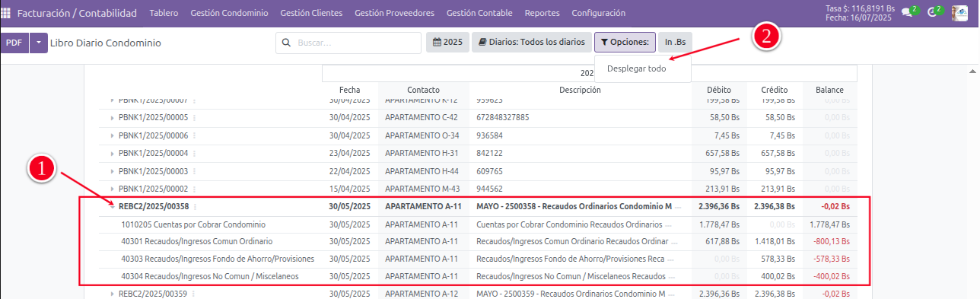This screenshot has height=299, width=980.
Task: Click the Balance column header
Action: click(829, 90)
